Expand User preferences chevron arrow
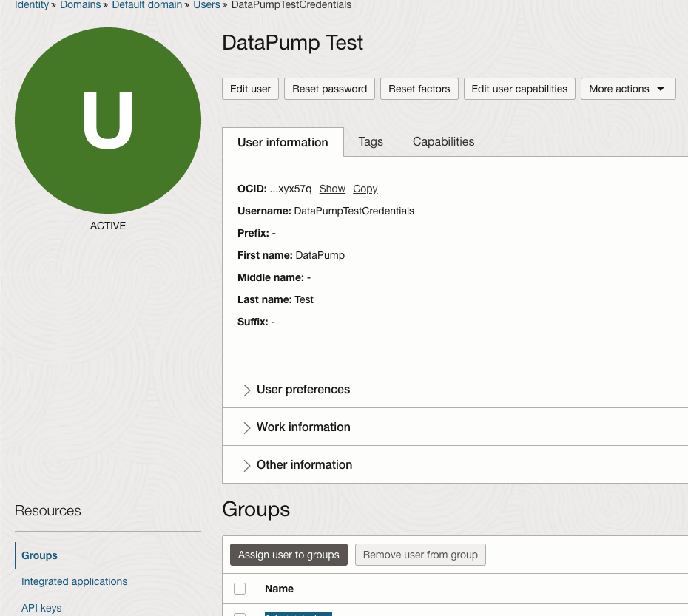688x616 pixels. (x=246, y=390)
